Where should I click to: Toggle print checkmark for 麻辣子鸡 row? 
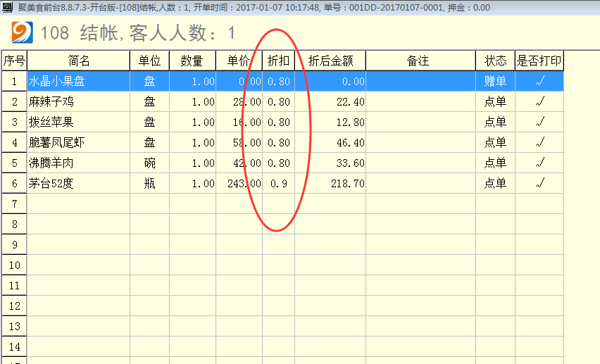539,102
